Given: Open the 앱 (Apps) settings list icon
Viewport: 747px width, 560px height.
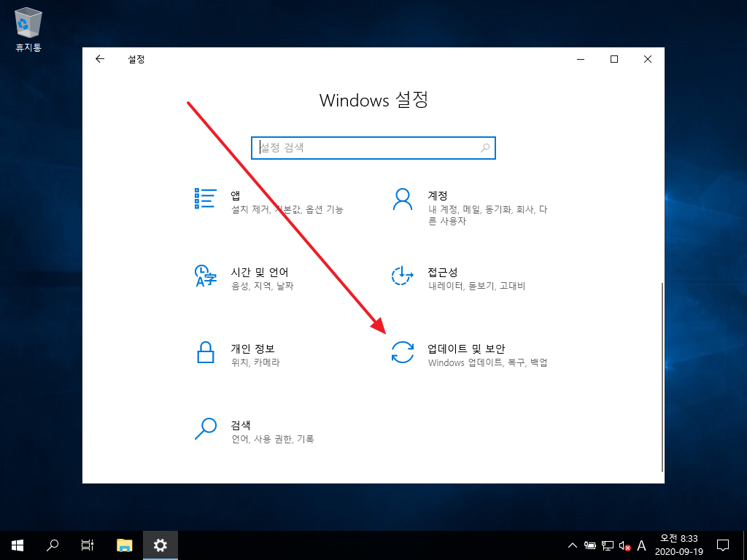Looking at the screenshot, I should point(205,198).
